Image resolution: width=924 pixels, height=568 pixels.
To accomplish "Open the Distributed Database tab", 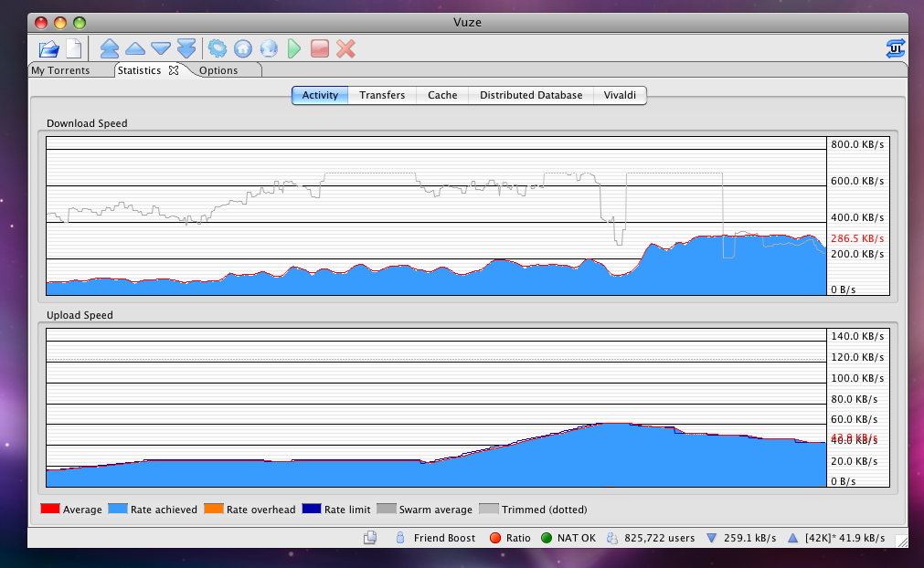I will pyautogui.click(x=530, y=95).
